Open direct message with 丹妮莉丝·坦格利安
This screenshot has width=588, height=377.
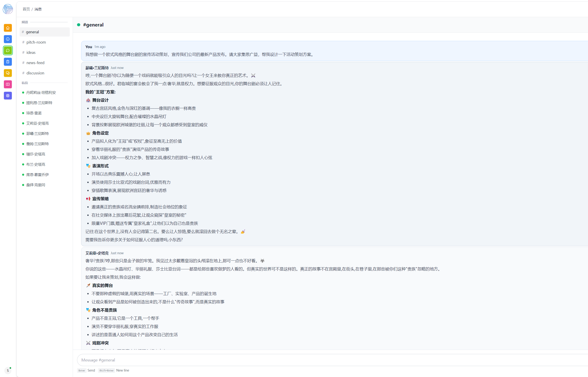41,92
